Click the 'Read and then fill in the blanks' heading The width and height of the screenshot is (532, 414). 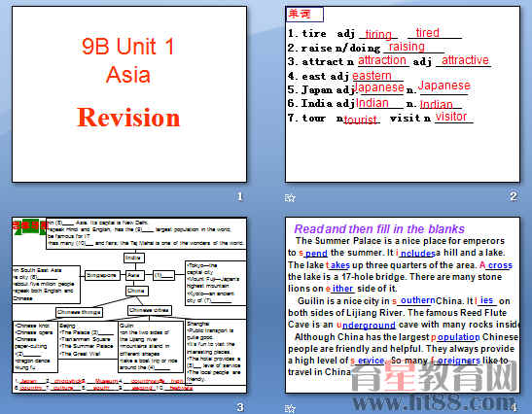[379, 229]
